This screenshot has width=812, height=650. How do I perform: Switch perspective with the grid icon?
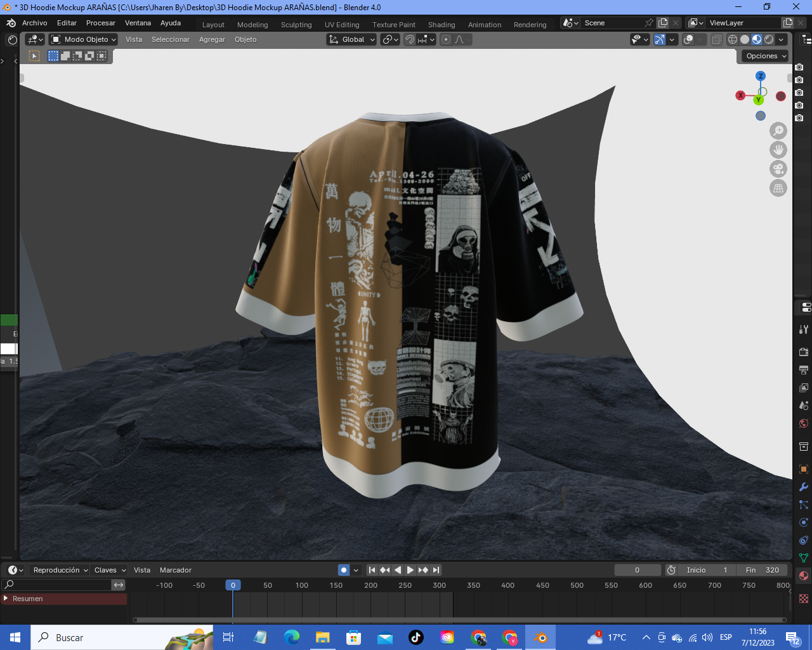pos(778,188)
